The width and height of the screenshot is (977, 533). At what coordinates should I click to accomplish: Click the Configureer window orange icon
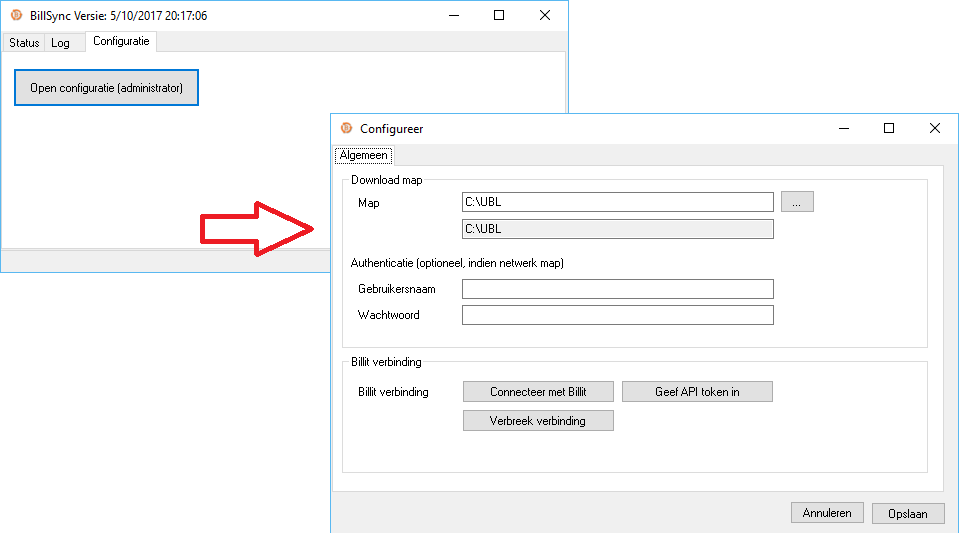[x=346, y=128]
